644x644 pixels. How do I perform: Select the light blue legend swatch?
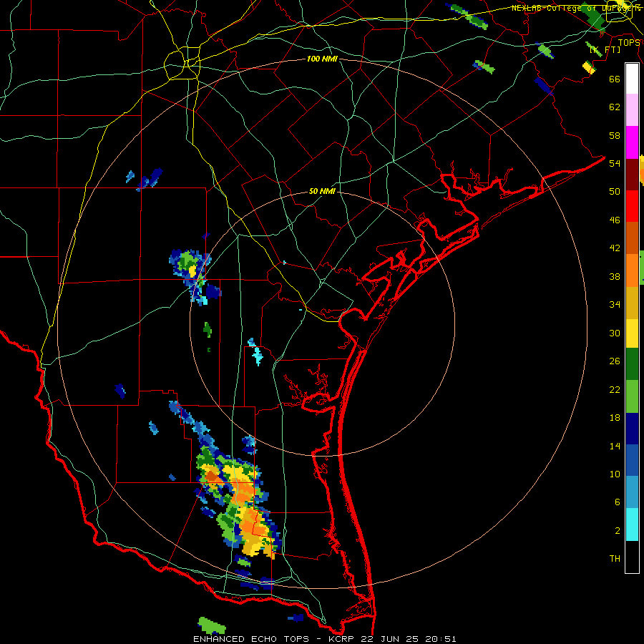[632, 492]
